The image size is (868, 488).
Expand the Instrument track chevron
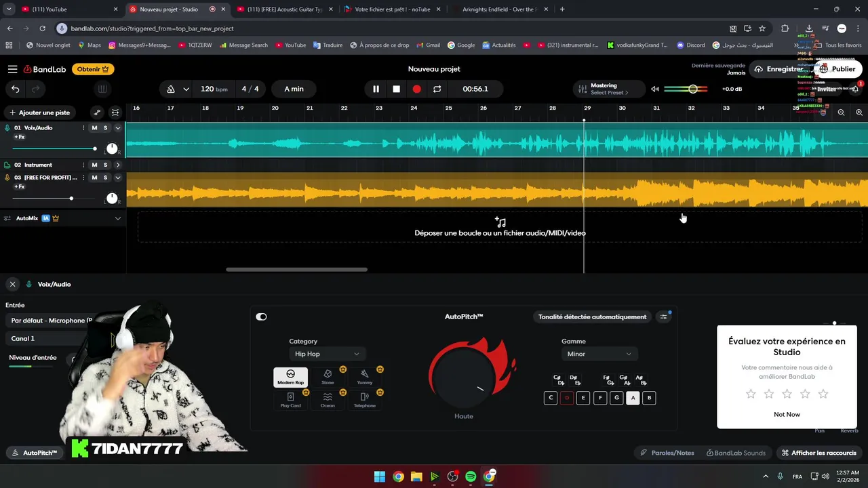[x=117, y=165]
